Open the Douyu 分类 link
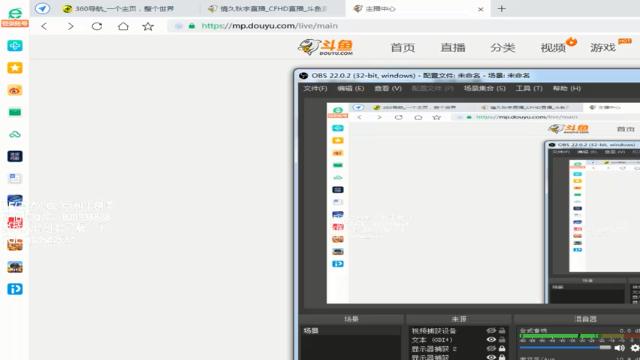The image size is (640, 360). (502, 47)
